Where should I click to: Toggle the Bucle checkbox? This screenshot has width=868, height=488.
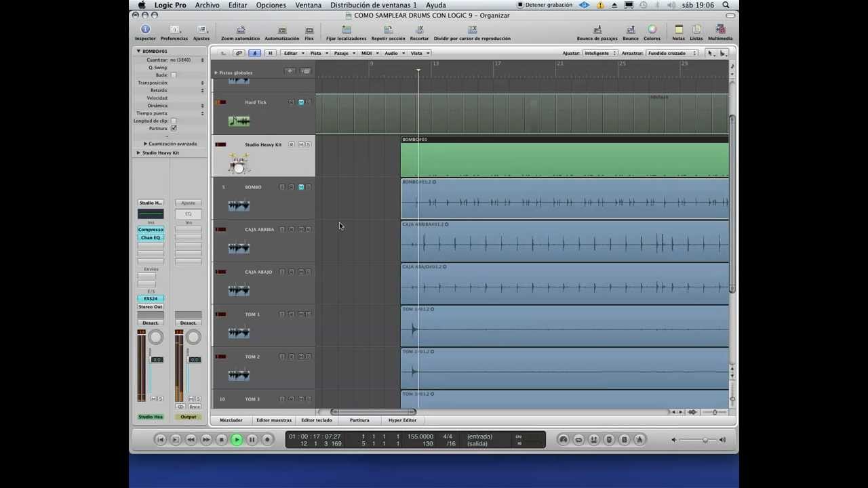pos(174,75)
